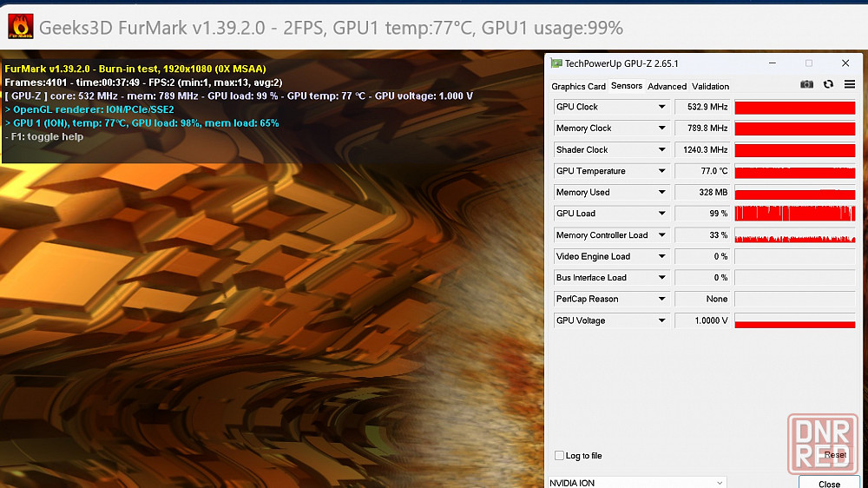
Task: Open the Advanced tab
Action: tap(667, 87)
